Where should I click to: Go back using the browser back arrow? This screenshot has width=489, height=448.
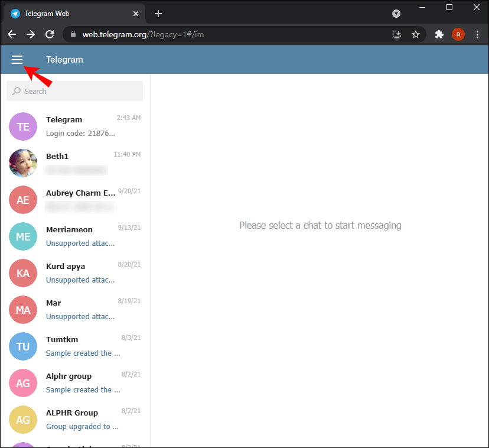[12, 34]
